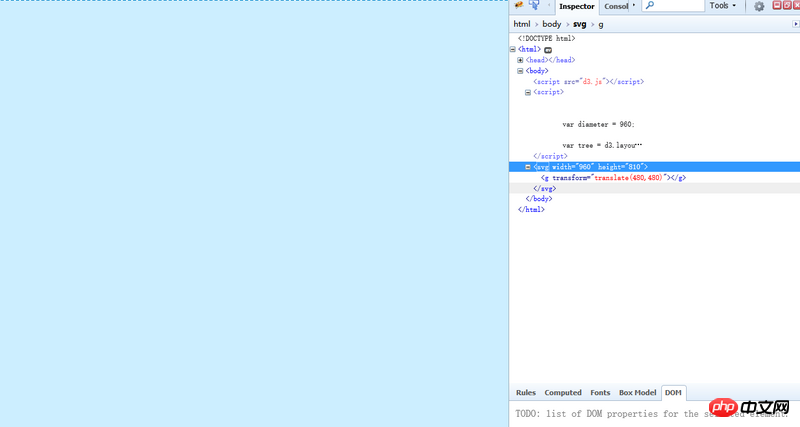The height and width of the screenshot is (427, 800).
Task: Collapse the inline script node
Action: [x=528, y=92]
